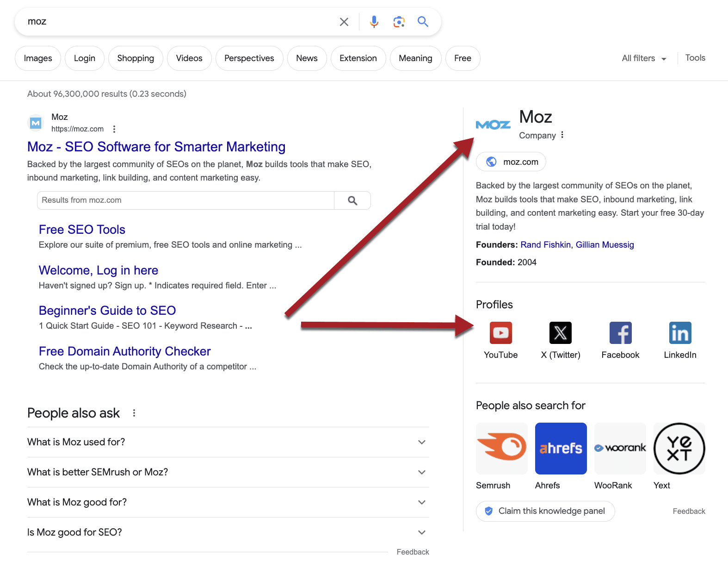Image resolution: width=728 pixels, height=574 pixels.
Task: Open Moz's LinkedIn profile icon
Action: 680,333
